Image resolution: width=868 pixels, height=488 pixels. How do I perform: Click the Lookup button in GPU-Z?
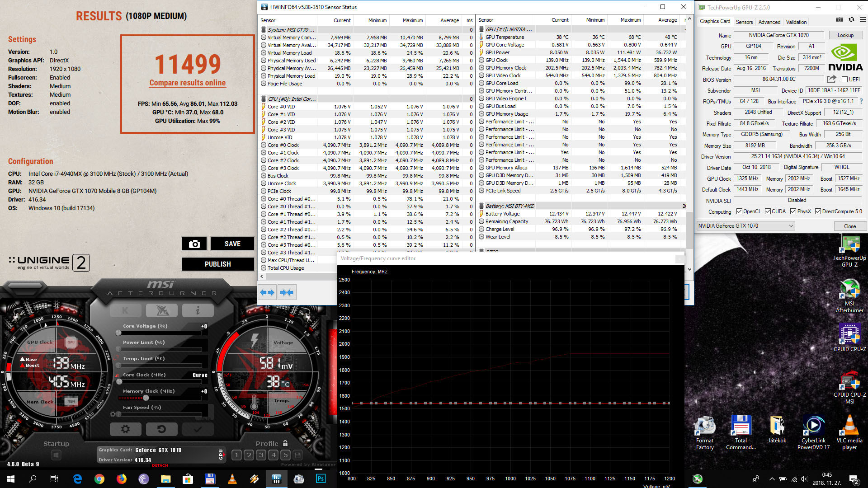pyautogui.click(x=845, y=35)
